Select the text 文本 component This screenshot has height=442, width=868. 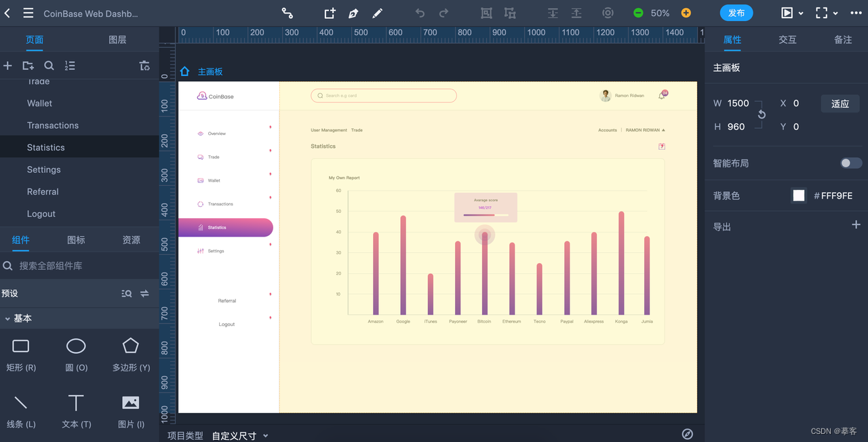(x=76, y=411)
